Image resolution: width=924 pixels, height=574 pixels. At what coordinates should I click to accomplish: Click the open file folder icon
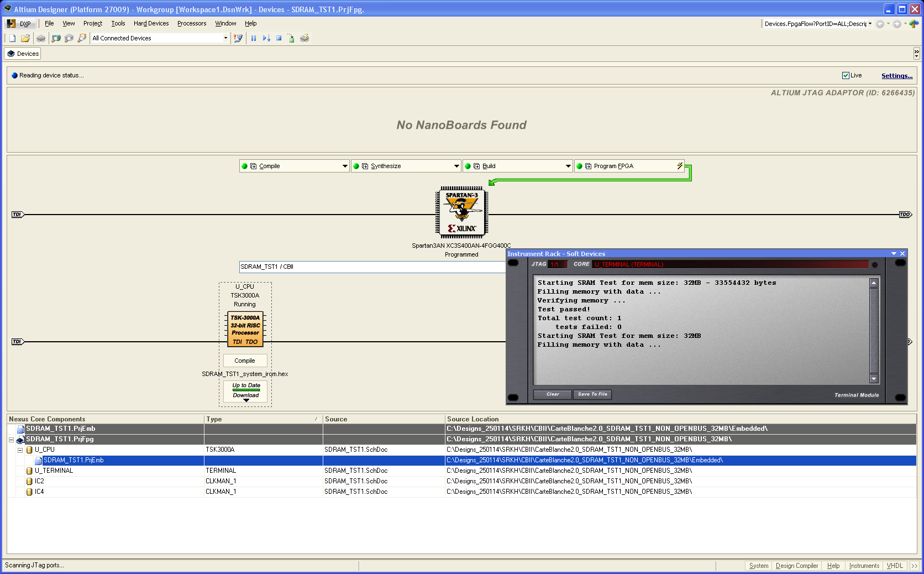[25, 38]
